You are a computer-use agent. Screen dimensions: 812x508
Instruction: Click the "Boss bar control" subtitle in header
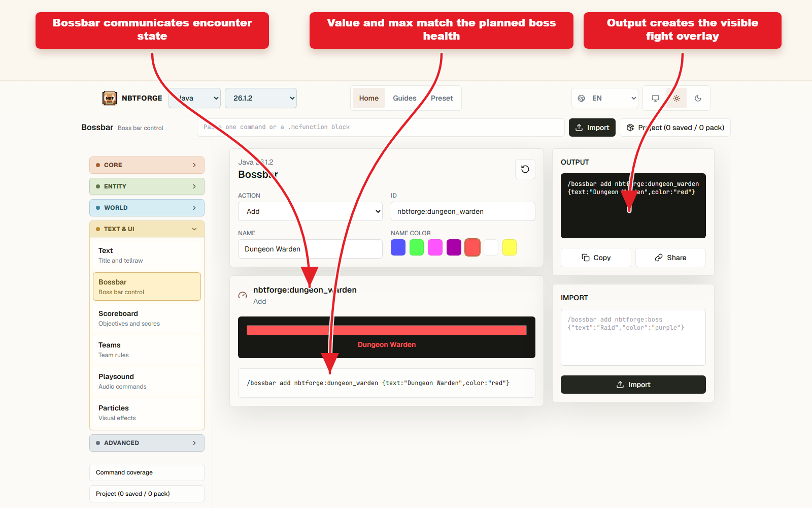(x=141, y=128)
